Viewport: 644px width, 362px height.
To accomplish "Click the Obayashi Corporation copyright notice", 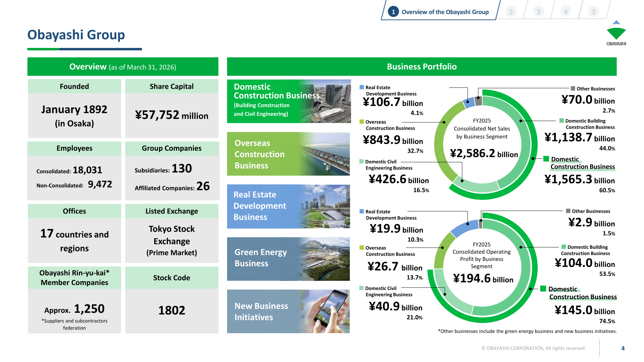I will [534, 348].
